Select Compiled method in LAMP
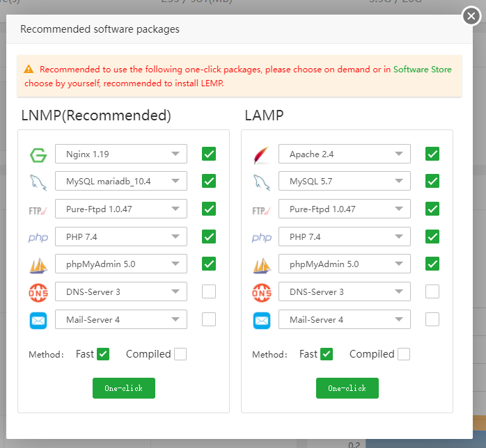Image resolution: width=486 pixels, height=448 pixels. (404, 354)
